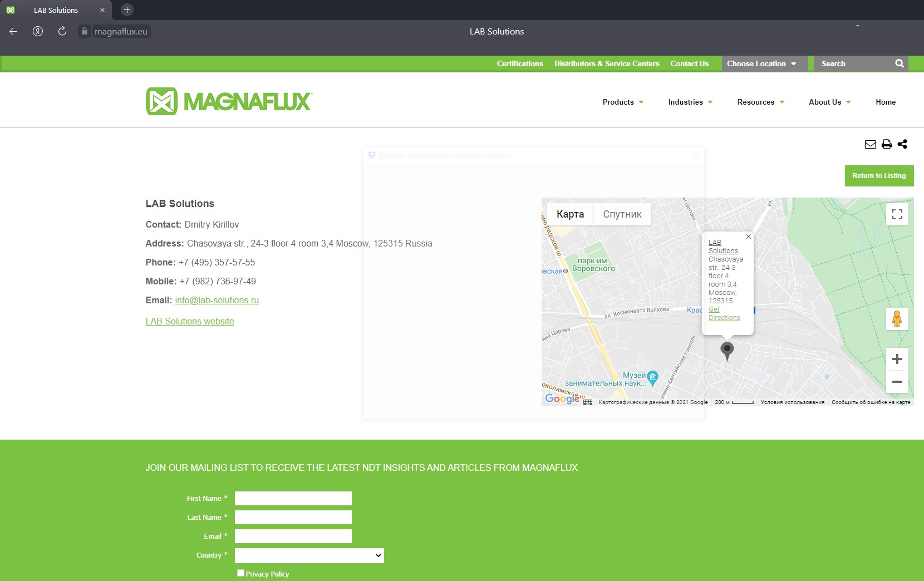
Task: Open a new browser tab
Action: pos(127,9)
